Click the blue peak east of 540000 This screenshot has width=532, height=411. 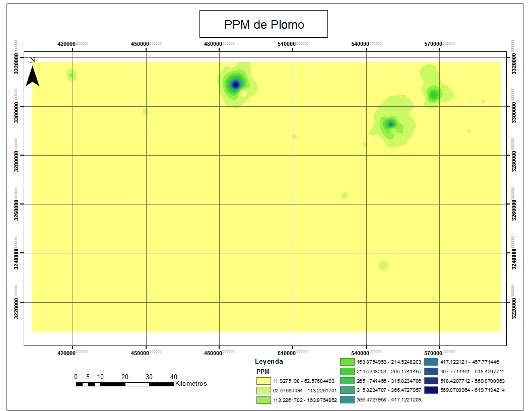pyautogui.click(x=390, y=124)
